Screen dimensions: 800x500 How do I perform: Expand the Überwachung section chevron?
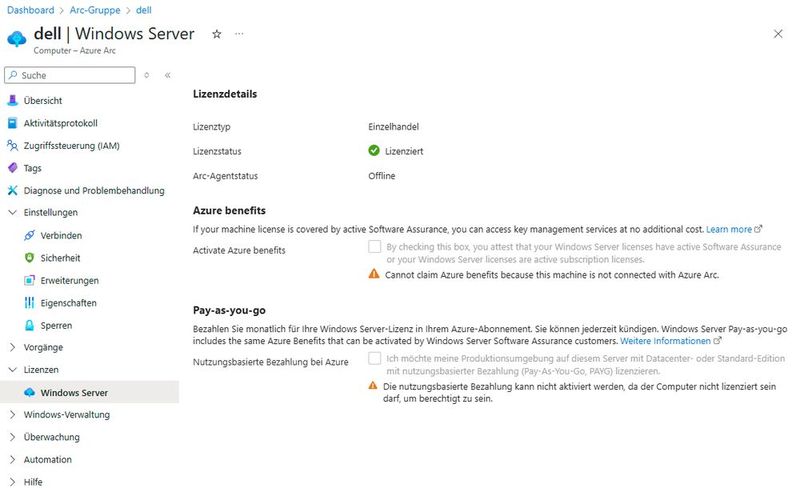tap(13, 437)
